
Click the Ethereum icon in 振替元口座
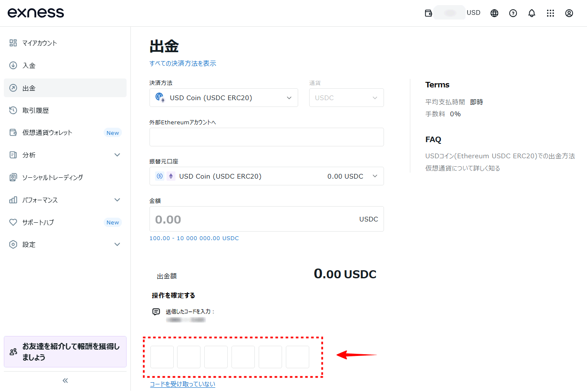171,176
